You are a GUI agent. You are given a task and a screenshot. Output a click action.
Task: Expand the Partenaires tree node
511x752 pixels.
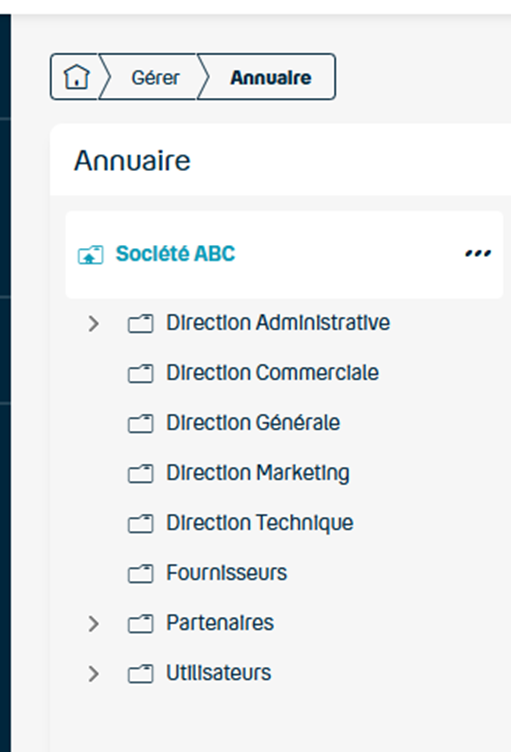click(94, 623)
